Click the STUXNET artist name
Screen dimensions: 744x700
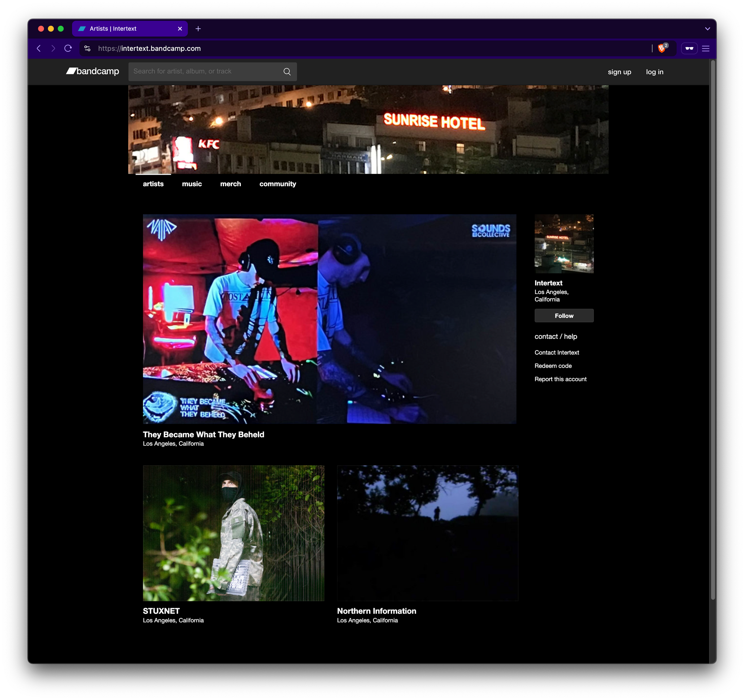click(x=161, y=611)
